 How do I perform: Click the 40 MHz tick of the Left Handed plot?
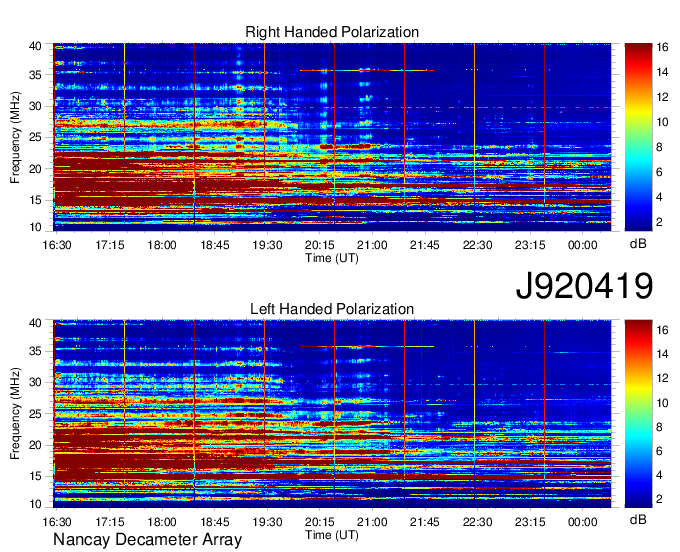point(35,323)
